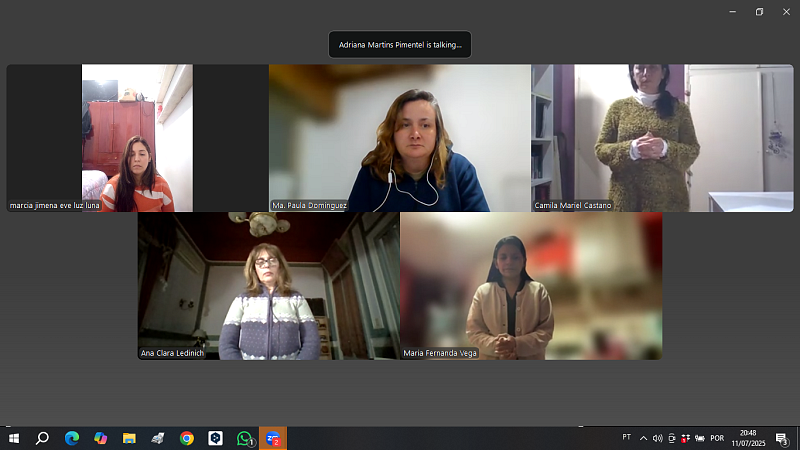Open the notification center
800x450 pixels.
click(781, 438)
